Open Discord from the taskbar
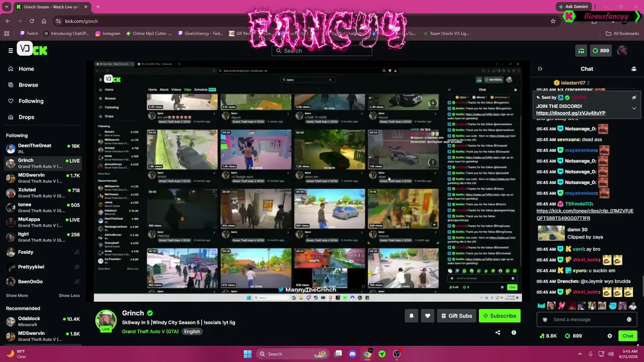Viewport: 644px width, 362px height. pos(352,354)
